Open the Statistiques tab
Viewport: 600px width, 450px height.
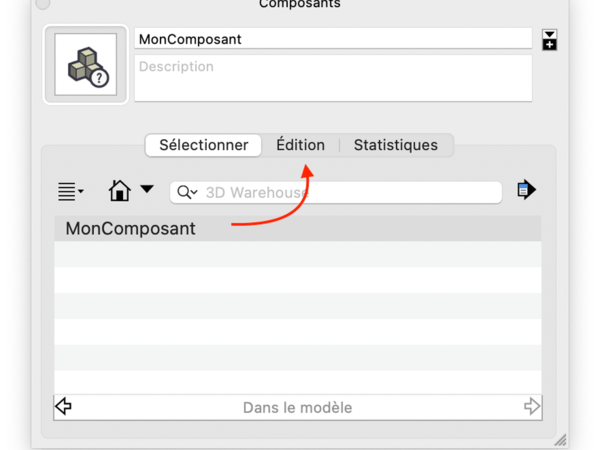coord(395,145)
